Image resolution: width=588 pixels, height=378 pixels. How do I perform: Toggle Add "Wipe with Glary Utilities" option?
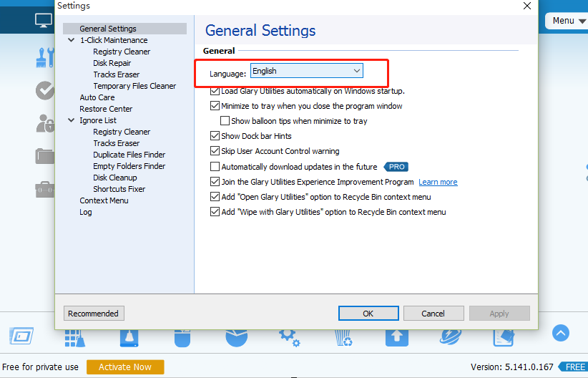tap(215, 212)
